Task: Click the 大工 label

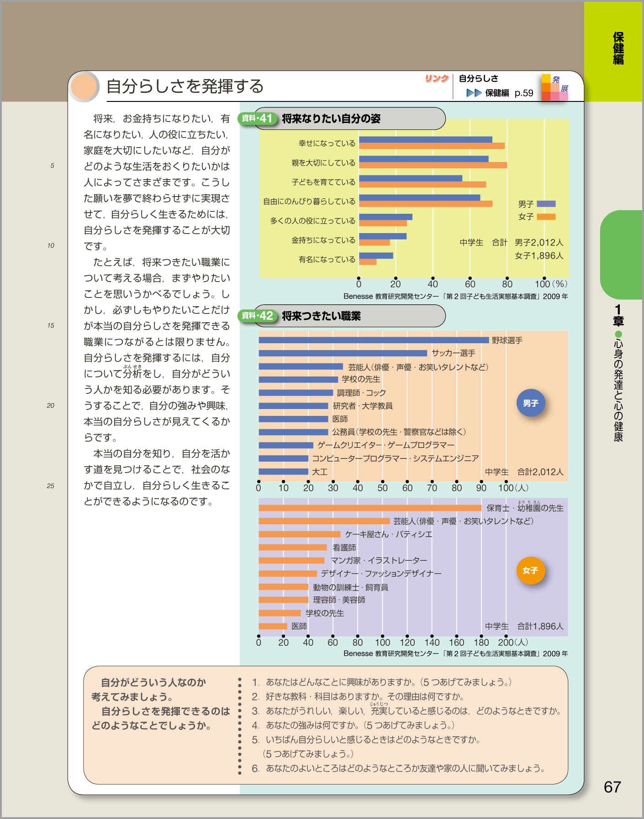Action: pos(320,472)
